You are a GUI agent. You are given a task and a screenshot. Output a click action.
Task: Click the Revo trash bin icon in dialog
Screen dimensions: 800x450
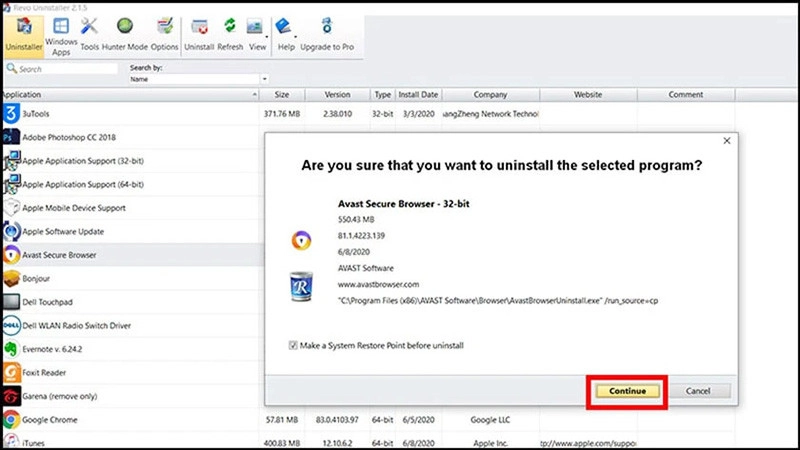point(301,286)
